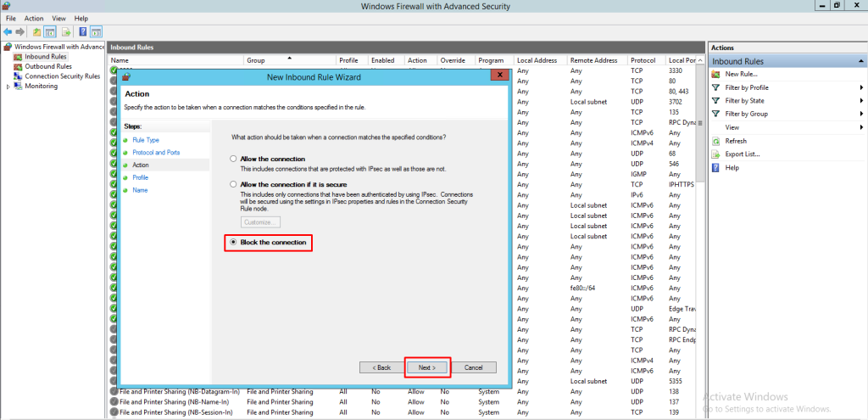Select the Allow the connection radio button

click(234, 159)
